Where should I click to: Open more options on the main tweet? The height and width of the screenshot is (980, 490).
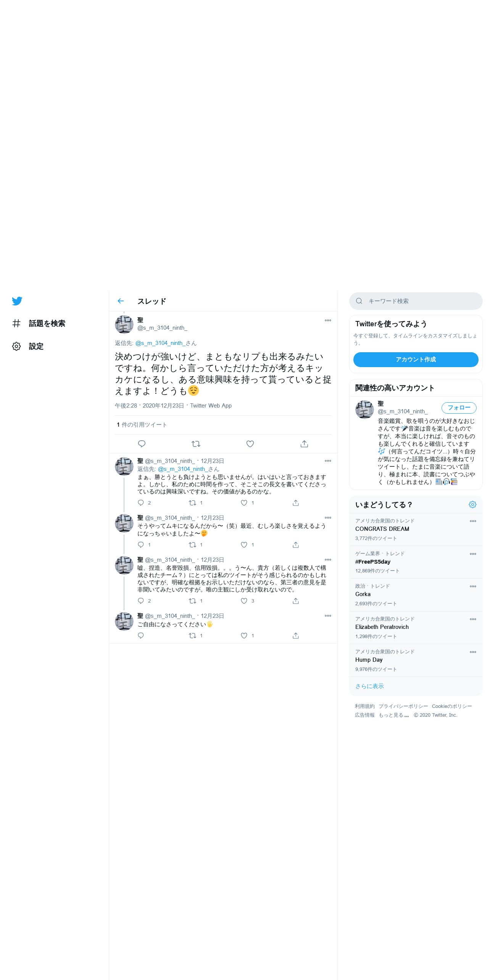[328, 321]
